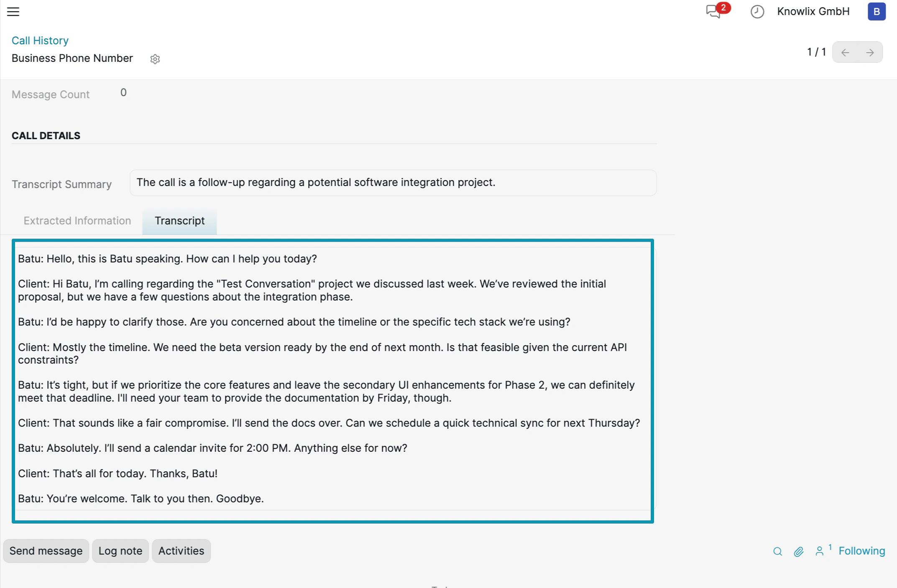897x588 pixels.
Task: Open the hamburger main menu
Action: (x=13, y=12)
